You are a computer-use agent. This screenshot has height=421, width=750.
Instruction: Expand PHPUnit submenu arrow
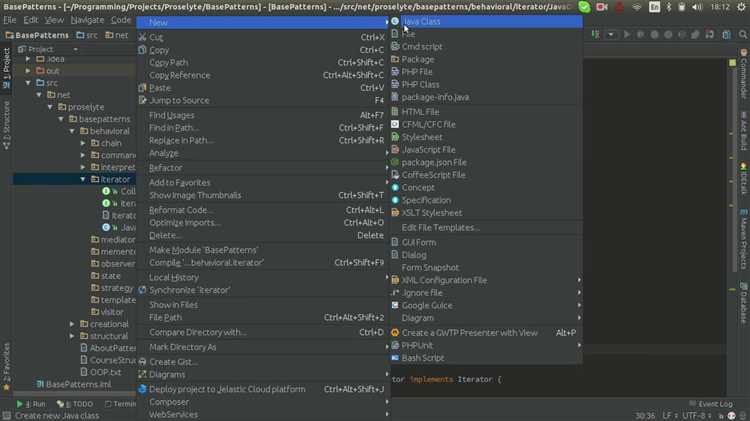(x=579, y=345)
